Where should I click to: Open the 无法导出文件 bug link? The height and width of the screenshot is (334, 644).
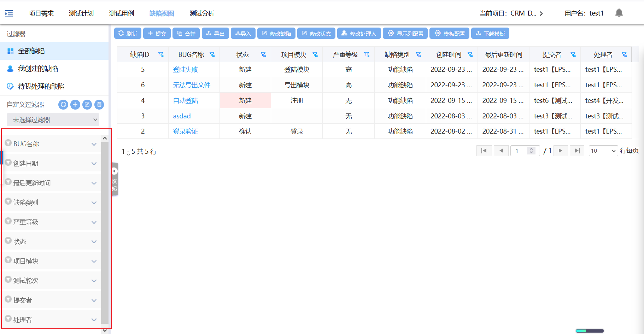coord(192,85)
